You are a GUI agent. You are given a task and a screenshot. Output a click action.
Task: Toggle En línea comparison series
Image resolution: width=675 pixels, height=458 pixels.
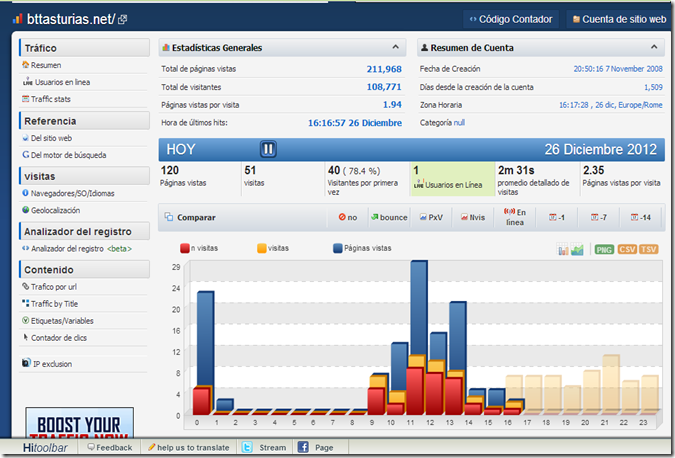[515, 217]
